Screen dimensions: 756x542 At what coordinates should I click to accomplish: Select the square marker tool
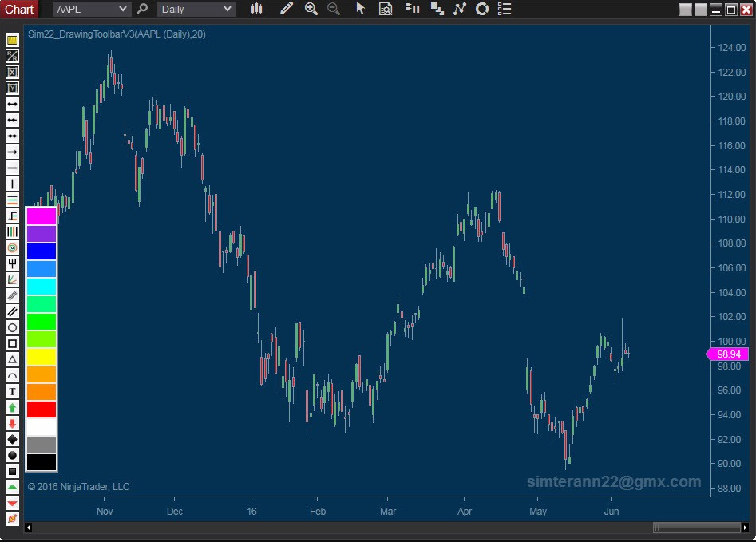[12, 471]
